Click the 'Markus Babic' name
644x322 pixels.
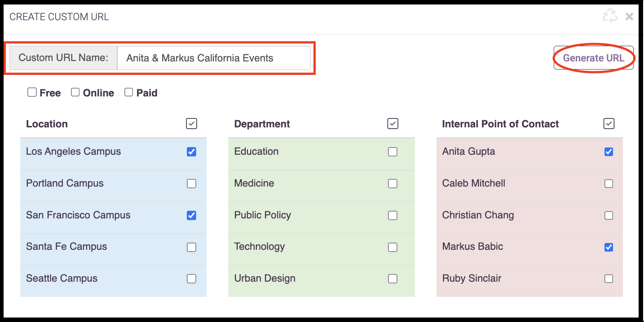472,247
